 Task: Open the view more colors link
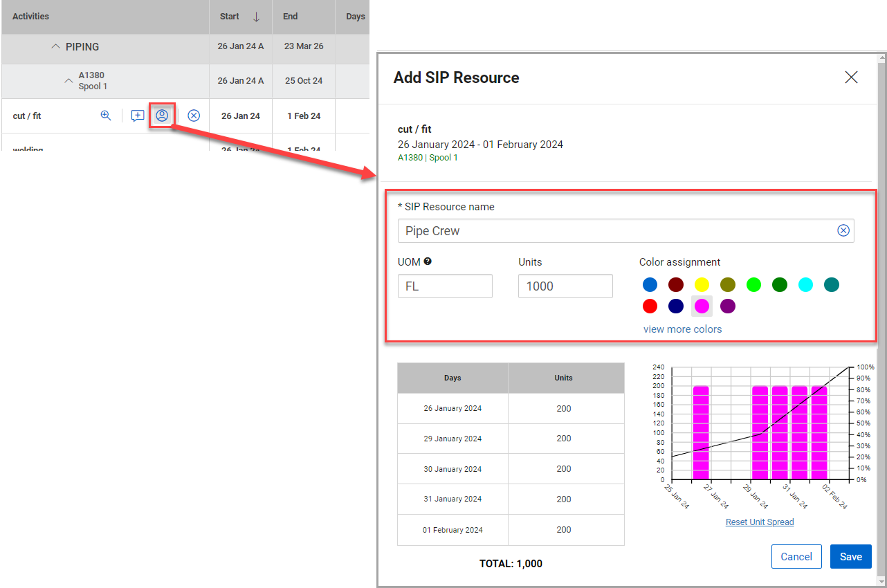click(682, 329)
